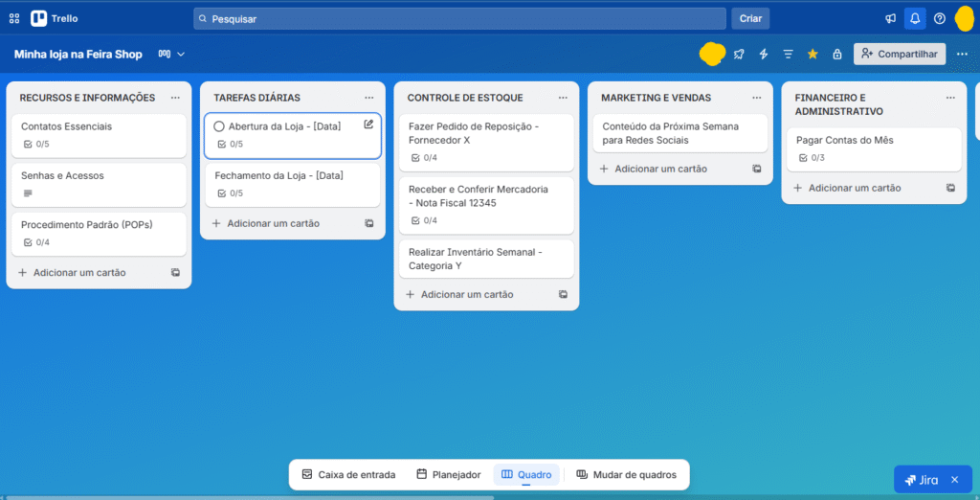Click description icon on Senhas e Acessos
Image resolution: width=980 pixels, height=500 pixels.
pos(28,193)
